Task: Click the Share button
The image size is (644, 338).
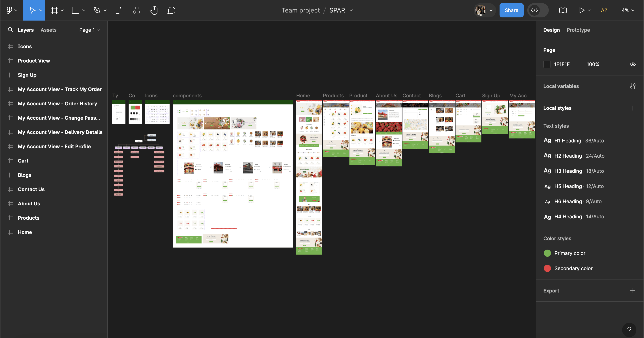Action: pos(511,10)
